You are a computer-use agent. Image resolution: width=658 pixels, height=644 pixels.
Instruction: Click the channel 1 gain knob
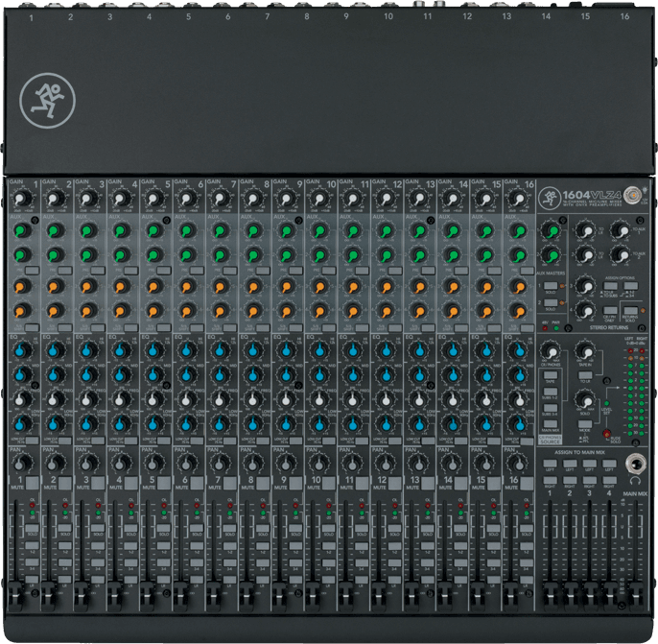click(22, 199)
